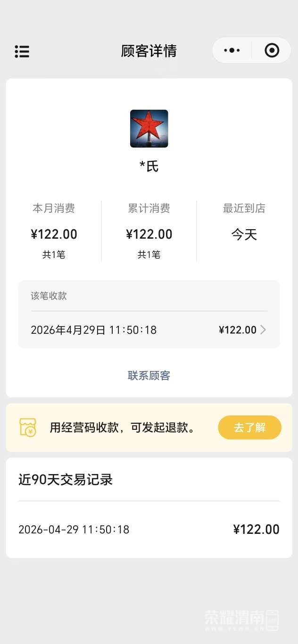Tap the 本月消费 statistic
Viewport: 298px width, 644px height.
54,231
